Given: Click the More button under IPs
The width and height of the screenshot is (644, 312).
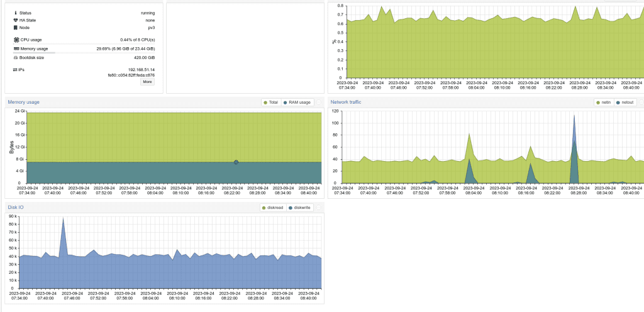Looking at the screenshot, I should pos(147,82).
